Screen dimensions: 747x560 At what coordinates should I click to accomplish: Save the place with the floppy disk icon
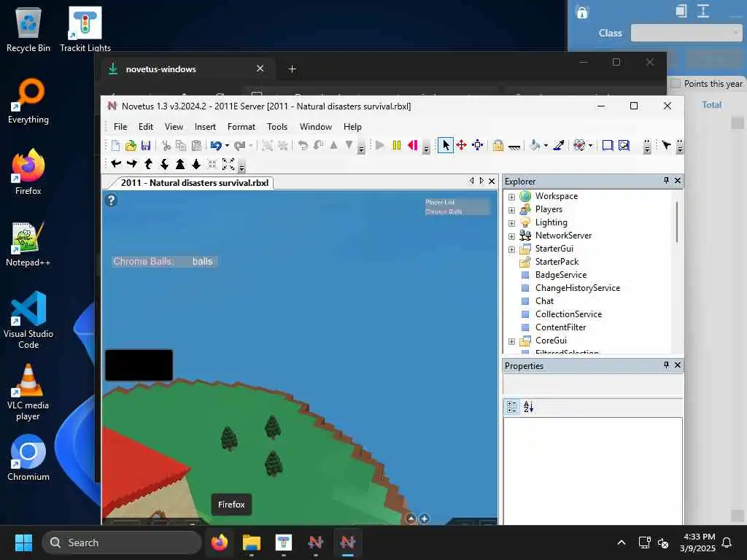click(x=146, y=146)
